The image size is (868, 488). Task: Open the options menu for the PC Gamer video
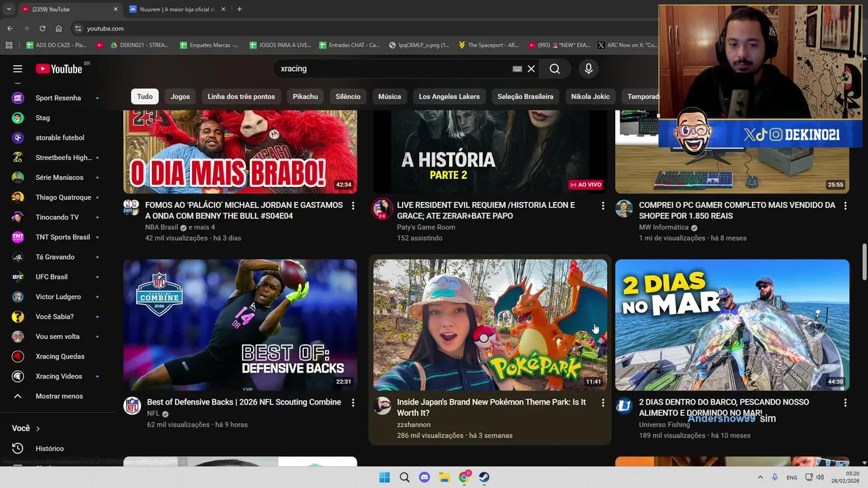[x=845, y=205]
